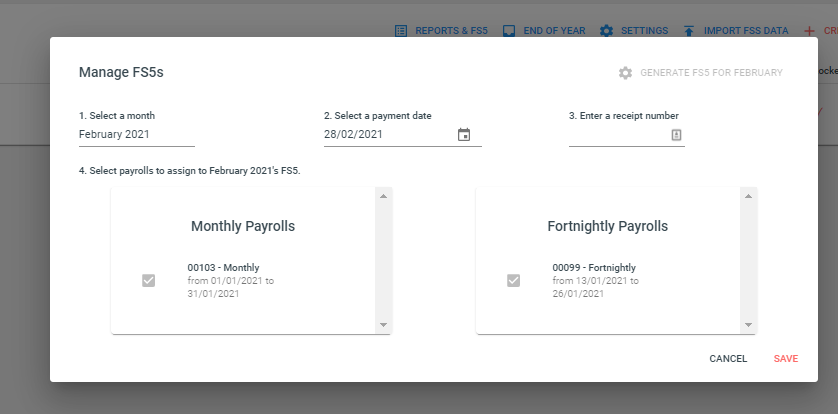Click the End of Year tablet icon

coord(509,31)
